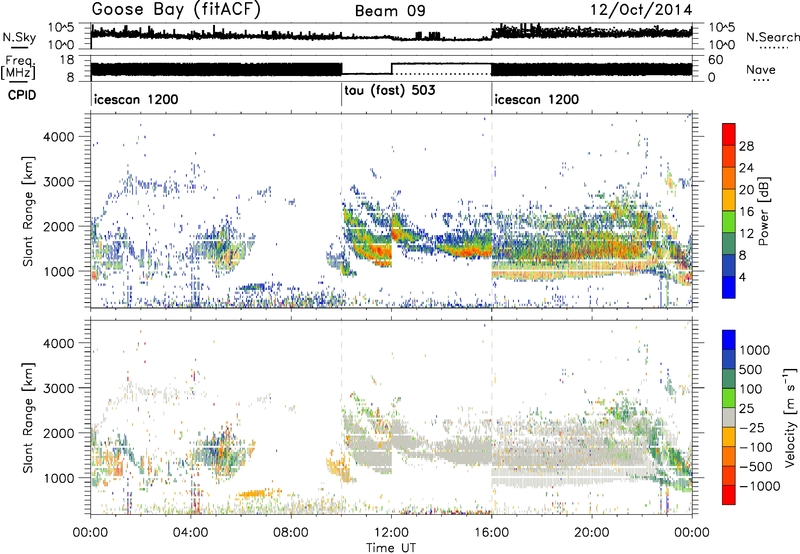Pick the blue bottom segment of power colorbar
800x554 pixels.
coord(729,287)
